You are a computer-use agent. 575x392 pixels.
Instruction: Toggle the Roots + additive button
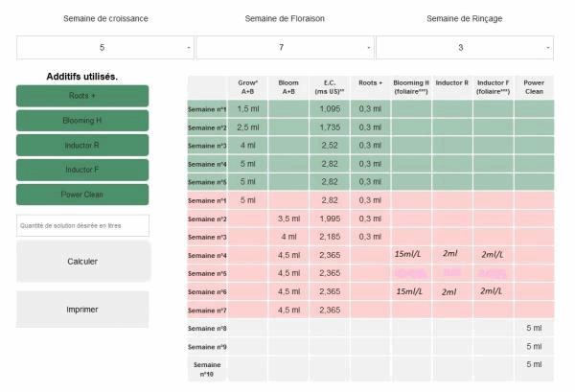[82, 96]
